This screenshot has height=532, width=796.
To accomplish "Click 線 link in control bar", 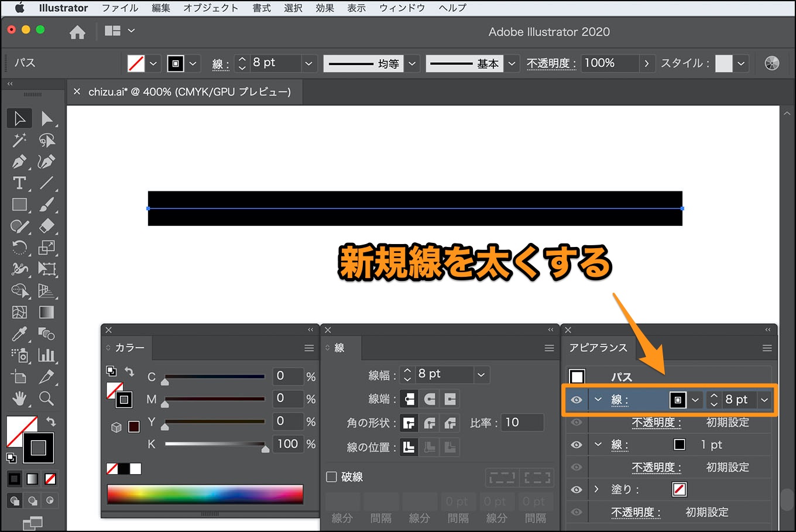I will (x=220, y=64).
